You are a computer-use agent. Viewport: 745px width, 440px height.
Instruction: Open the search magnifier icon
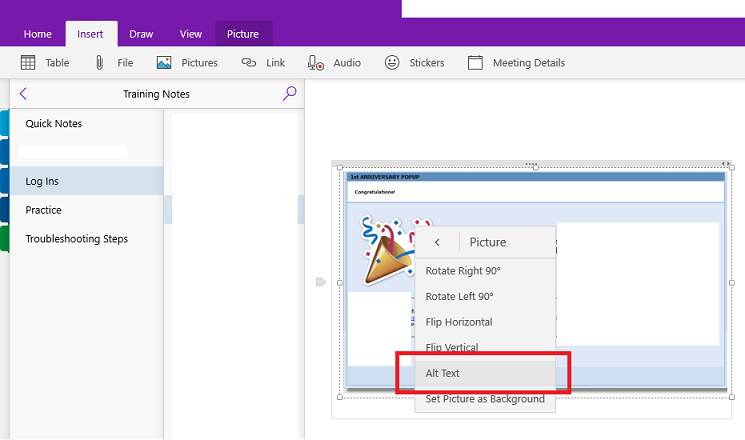coord(289,93)
